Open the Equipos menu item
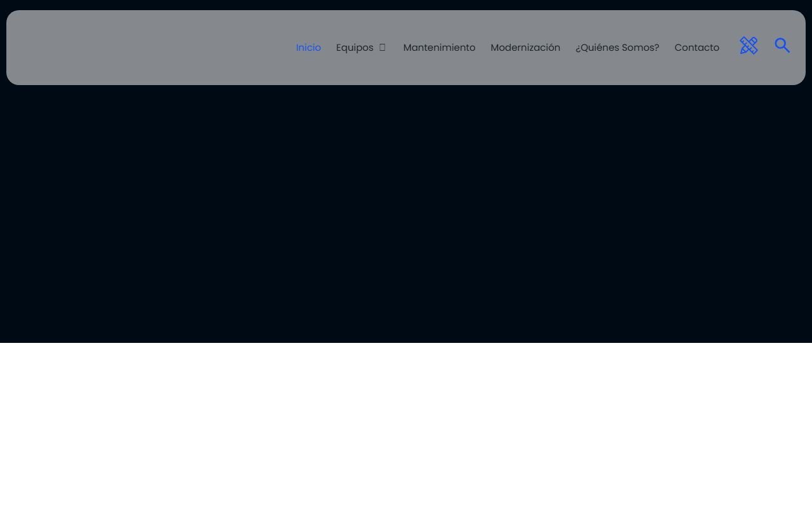 (x=355, y=48)
